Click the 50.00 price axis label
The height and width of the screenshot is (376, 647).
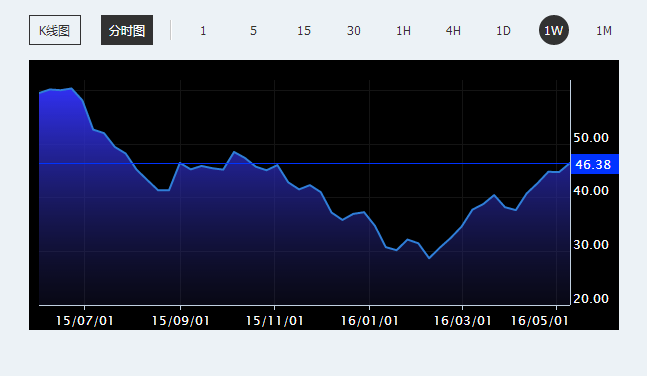[x=591, y=137]
